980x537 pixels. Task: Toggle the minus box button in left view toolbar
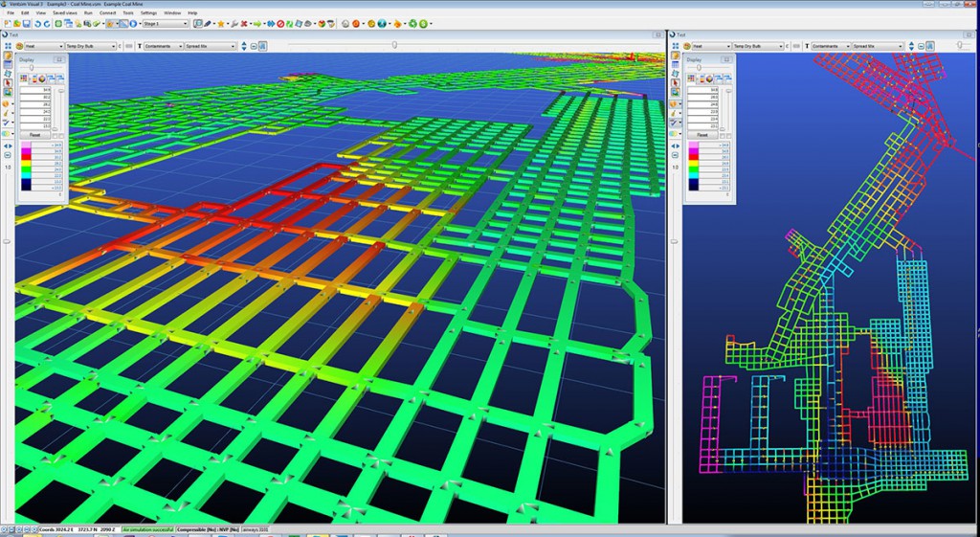click(253, 46)
